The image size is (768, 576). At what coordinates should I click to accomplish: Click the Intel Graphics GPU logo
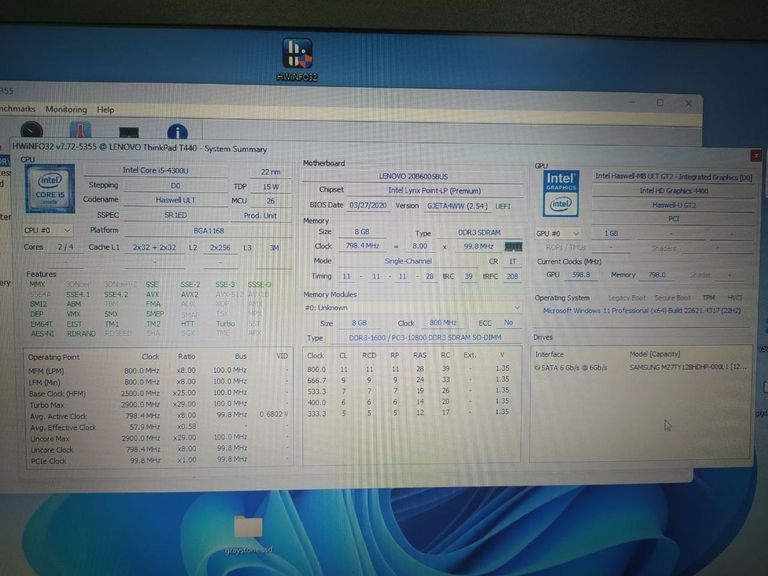click(561, 193)
